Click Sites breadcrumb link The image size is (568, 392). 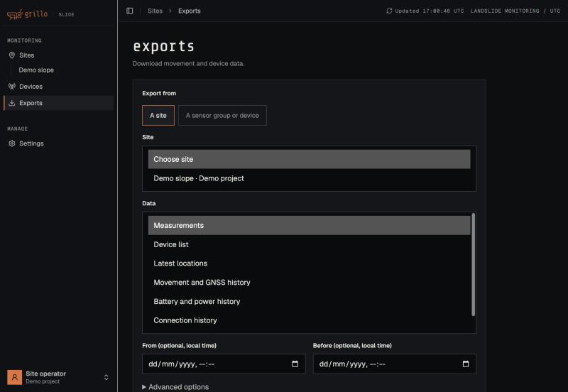(155, 11)
